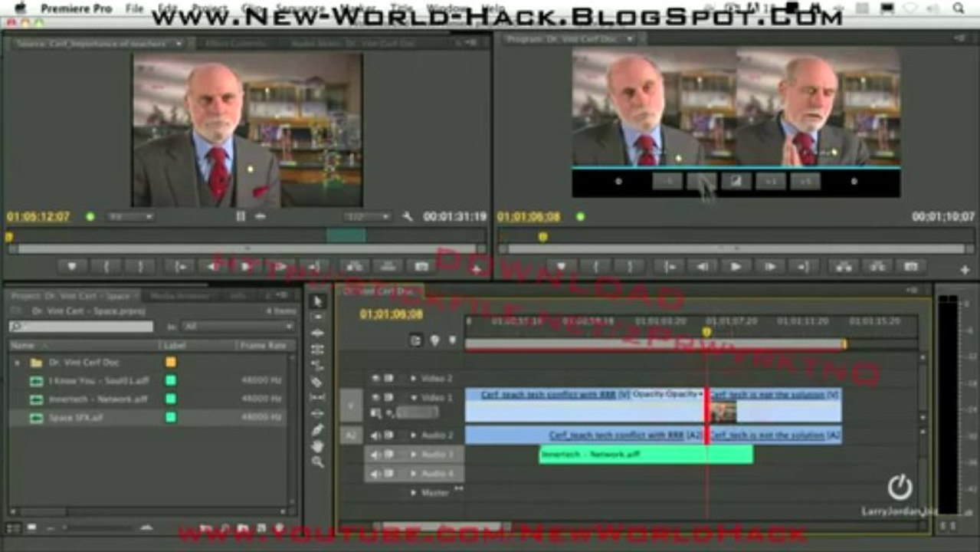
Task: Select the Track Select tool
Action: pyautogui.click(x=318, y=317)
